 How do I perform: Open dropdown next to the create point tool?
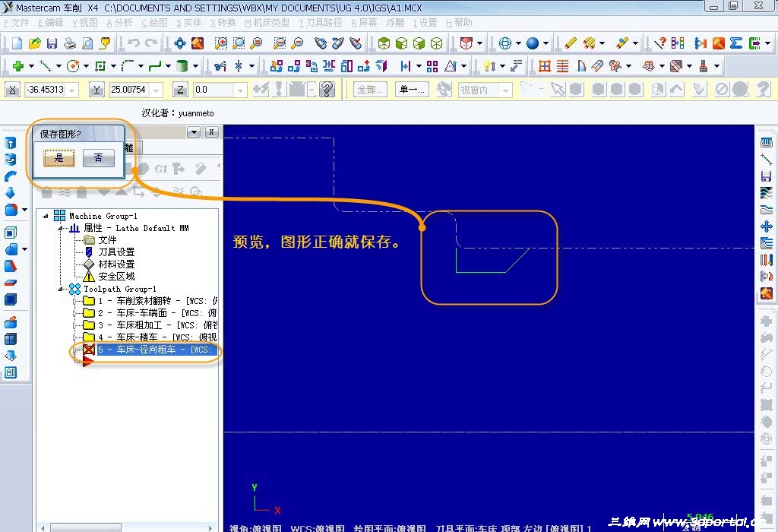tap(31, 65)
